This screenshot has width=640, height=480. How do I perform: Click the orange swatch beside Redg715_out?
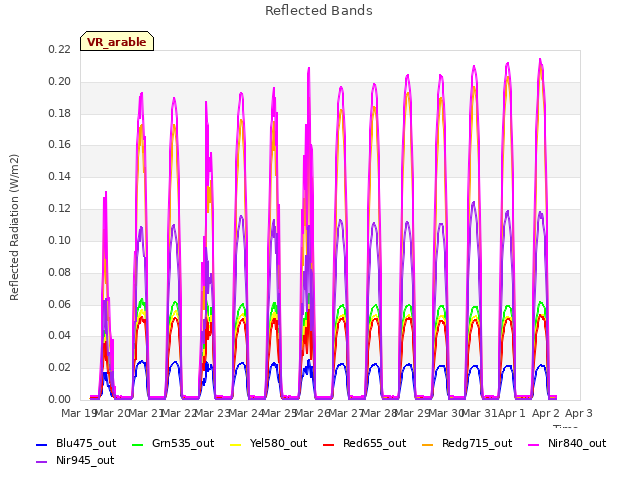pyautogui.click(x=427, y=444)
